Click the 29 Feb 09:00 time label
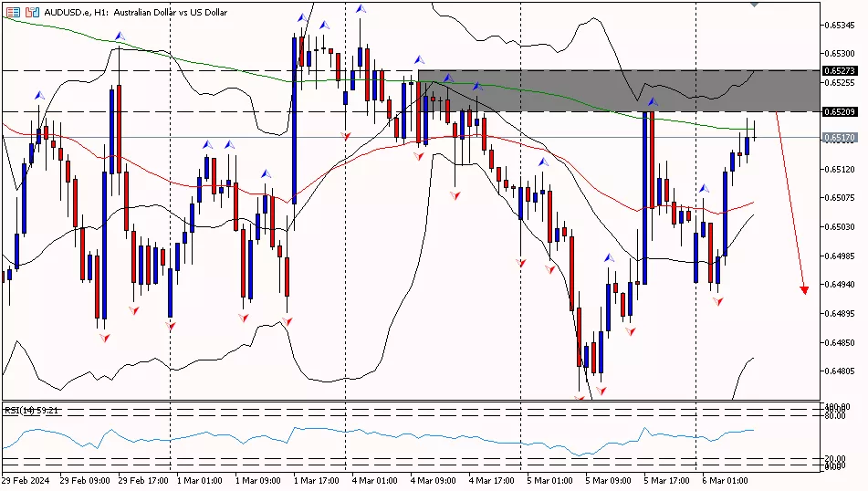 point(85,480)
